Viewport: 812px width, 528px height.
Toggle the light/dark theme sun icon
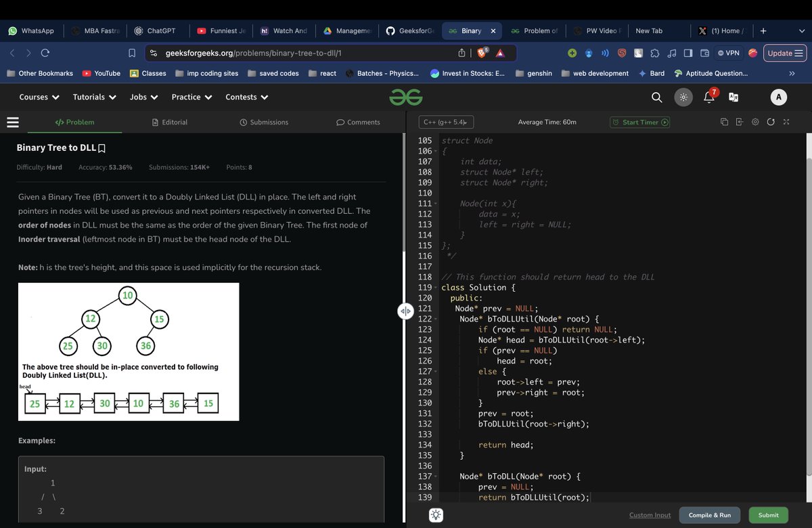pyautogui.click(x=683, y=97)
